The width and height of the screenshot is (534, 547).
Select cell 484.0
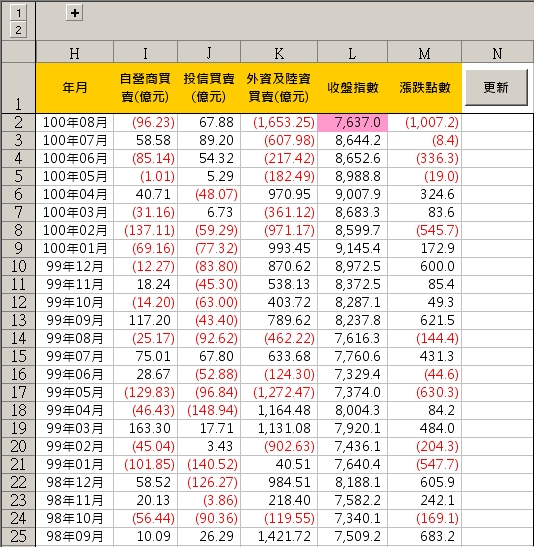pyautogui.click(x=424, y=428)
